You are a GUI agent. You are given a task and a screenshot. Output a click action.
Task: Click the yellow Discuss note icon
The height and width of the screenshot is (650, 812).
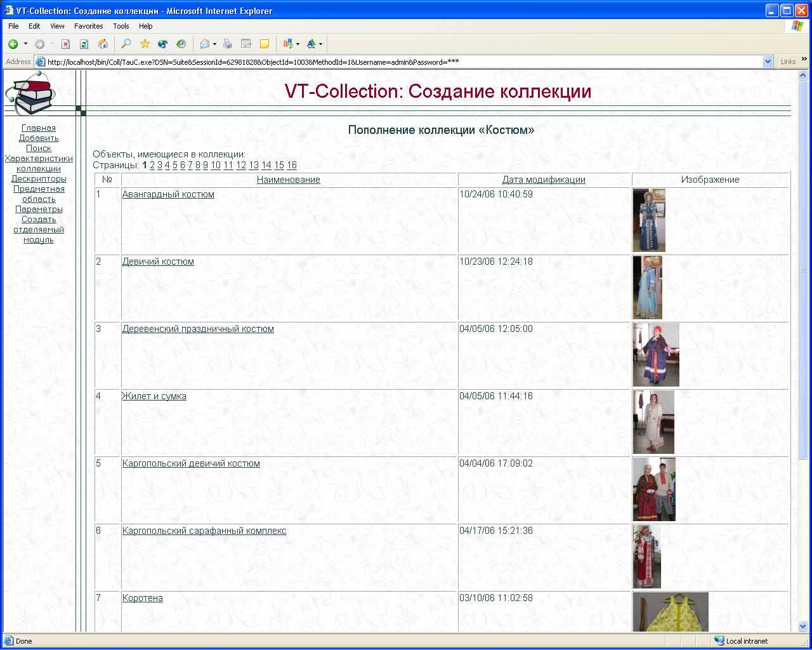coord(265,44)
